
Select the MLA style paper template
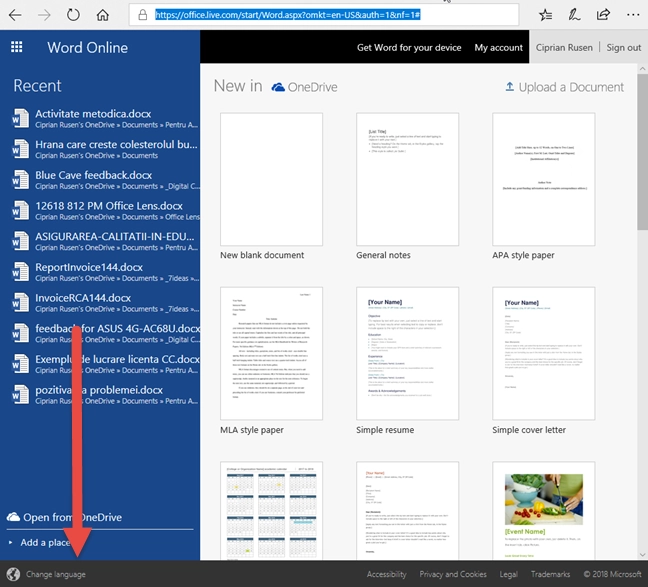point(271,353)
